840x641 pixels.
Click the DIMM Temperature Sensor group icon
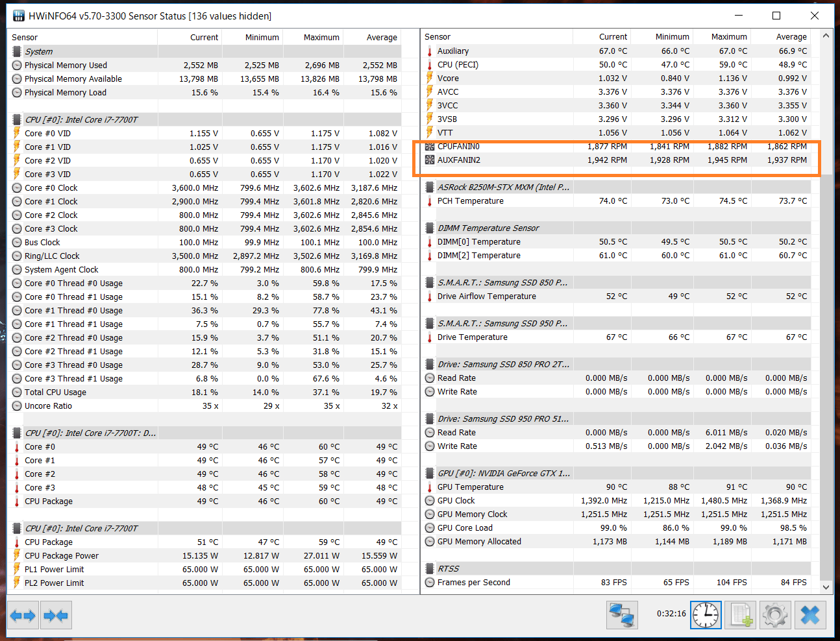click(430, 228)
